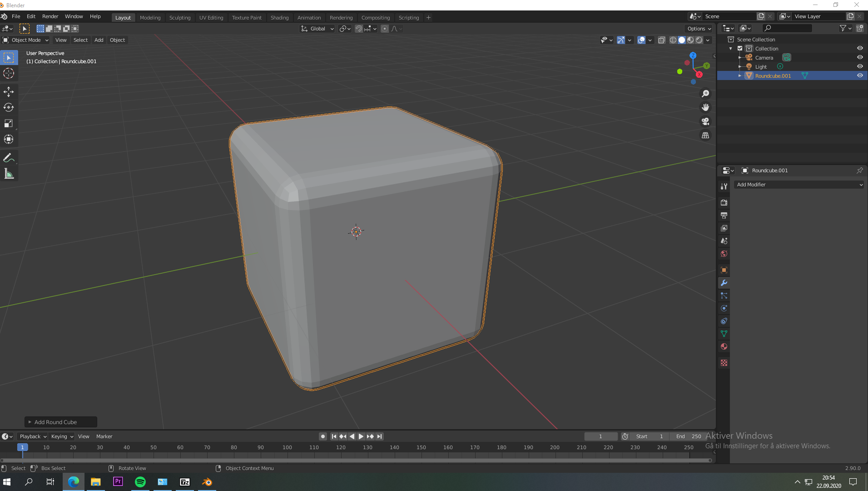Screen dimensions: 868x491
Task: Open the Transform Orientation Global dropdown
Action: point(317,29)
